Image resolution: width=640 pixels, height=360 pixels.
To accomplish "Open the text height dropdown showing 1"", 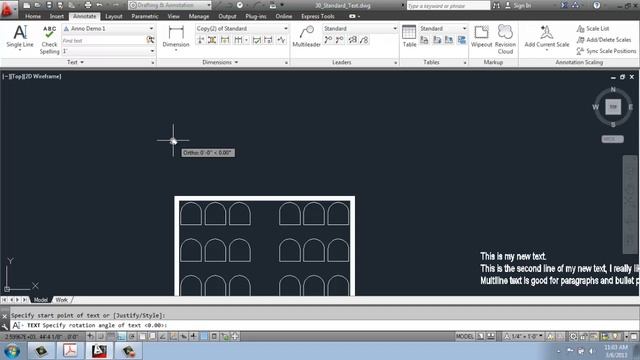I will (x=109, y=51).
